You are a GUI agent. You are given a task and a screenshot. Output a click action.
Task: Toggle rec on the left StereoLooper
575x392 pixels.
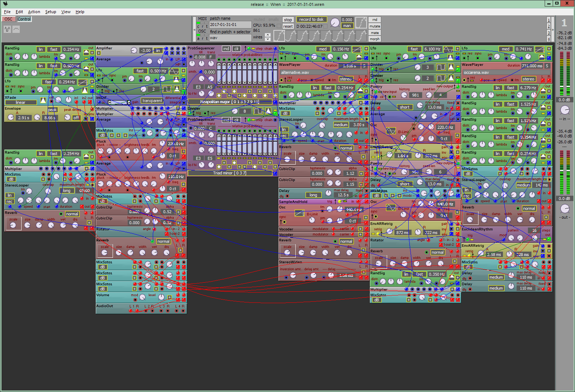click(10, 201)
